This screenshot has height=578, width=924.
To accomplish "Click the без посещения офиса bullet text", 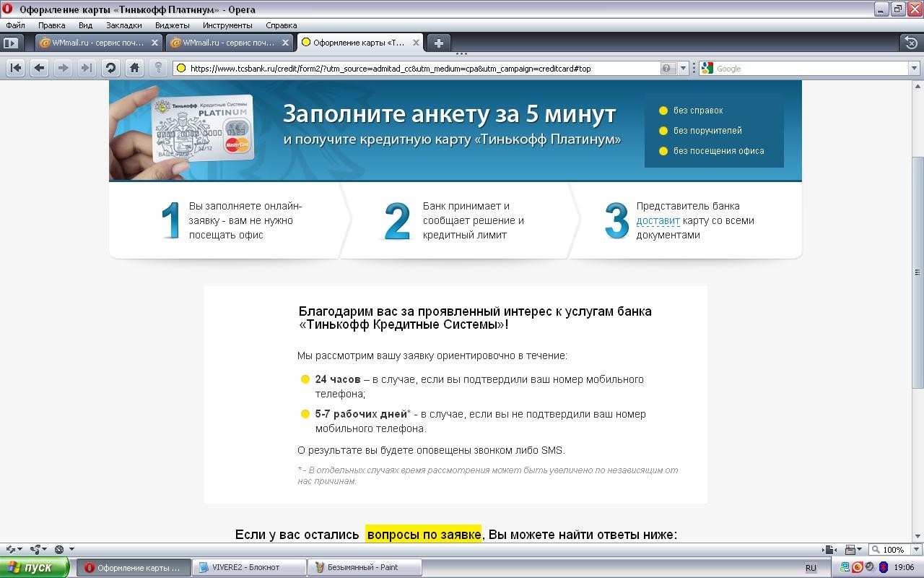I will click(718, 151).
